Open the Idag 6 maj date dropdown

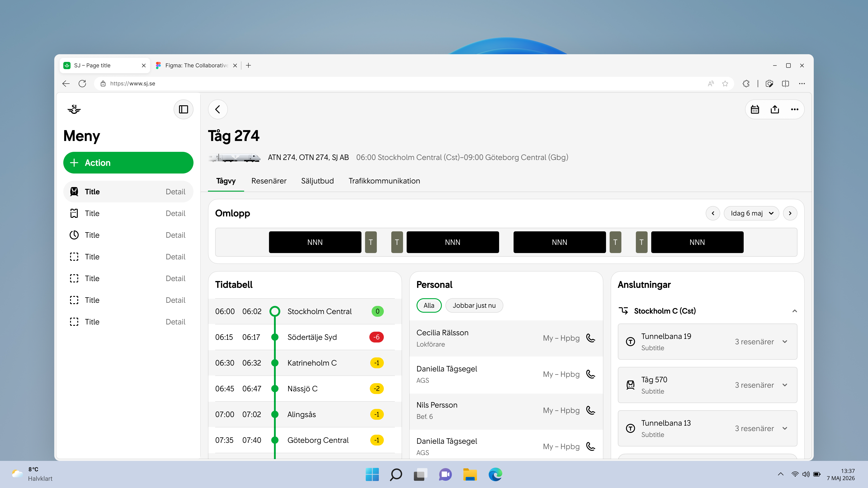(x=751, y=213)
